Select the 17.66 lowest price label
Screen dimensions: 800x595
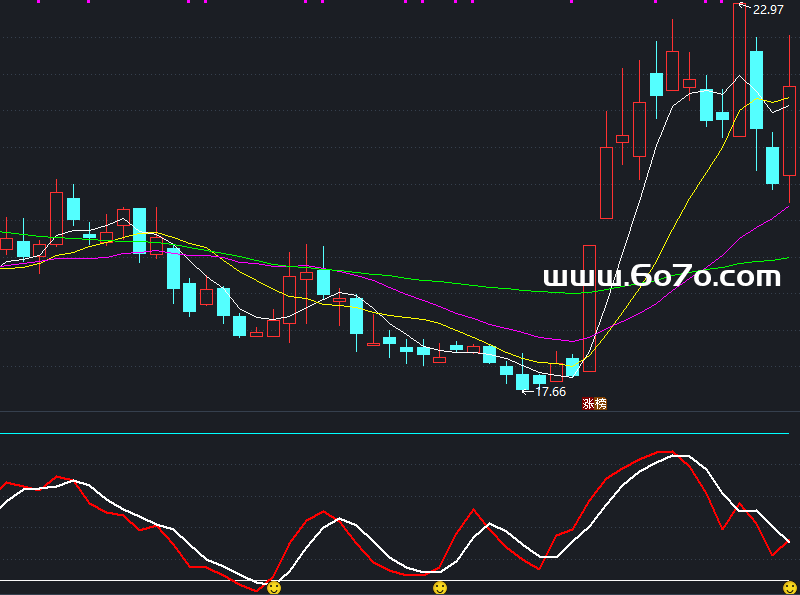[551, 392]
